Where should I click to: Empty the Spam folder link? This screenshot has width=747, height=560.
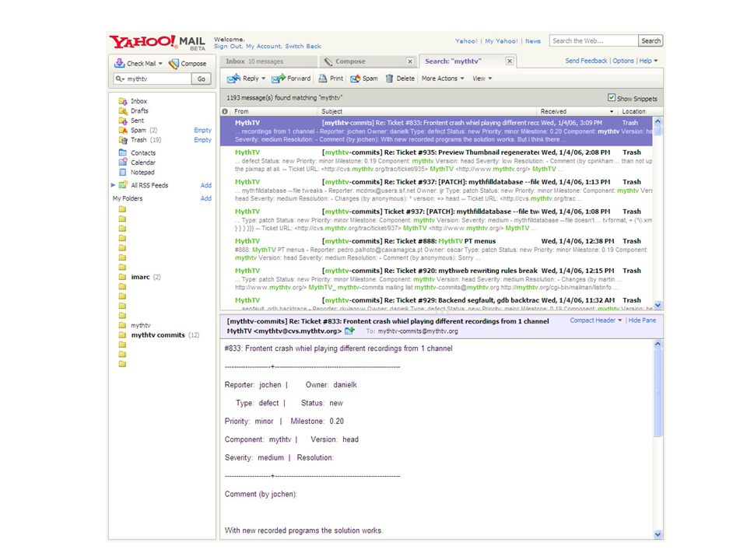click(202, 130)
